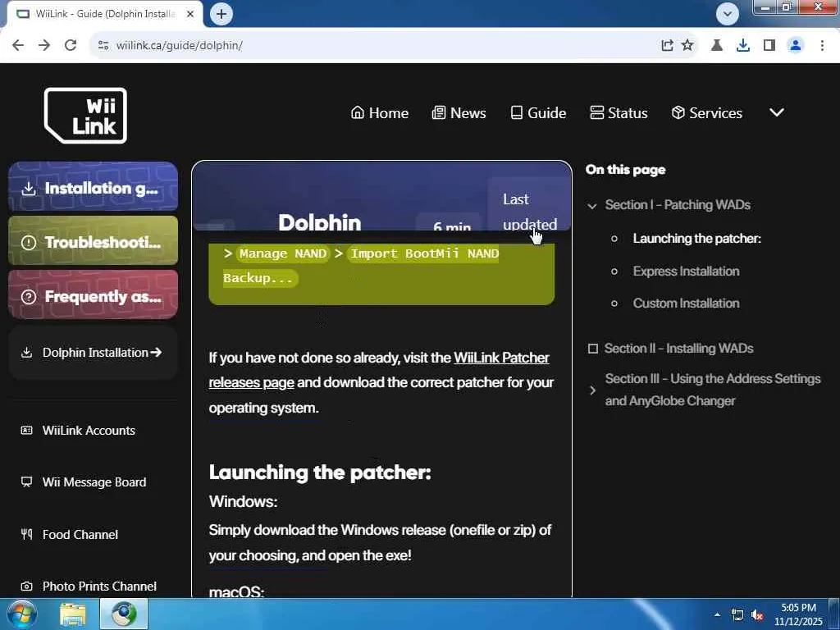This screenshot has width=840, height=630.
Task: Open the Status nav item
Action: 619,113
